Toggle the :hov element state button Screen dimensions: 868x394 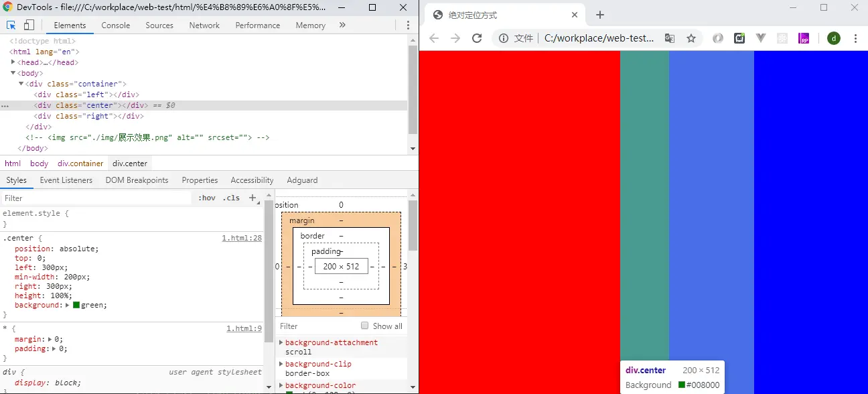tap(207, 198)
